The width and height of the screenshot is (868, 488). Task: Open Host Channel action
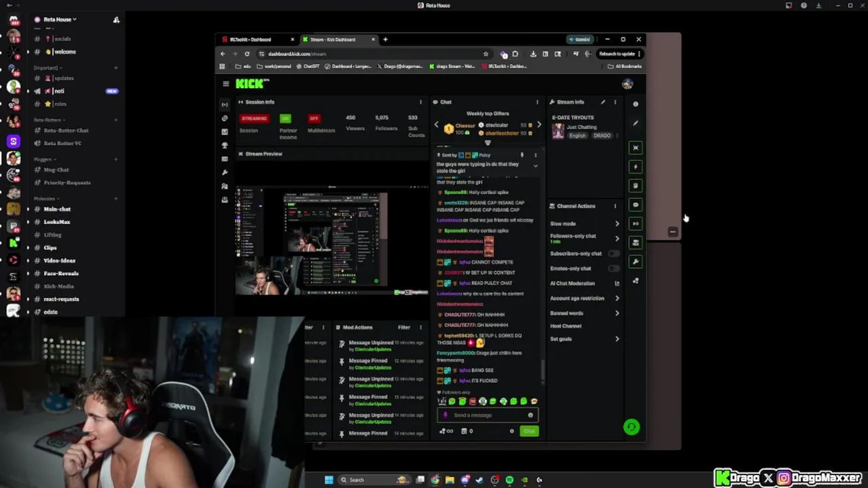click(566, 326)
